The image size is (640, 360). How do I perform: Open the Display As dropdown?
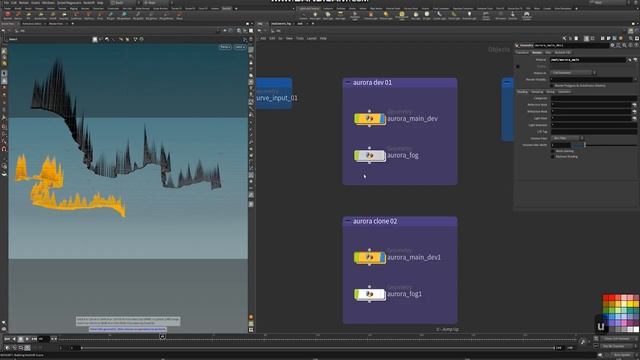573,73
